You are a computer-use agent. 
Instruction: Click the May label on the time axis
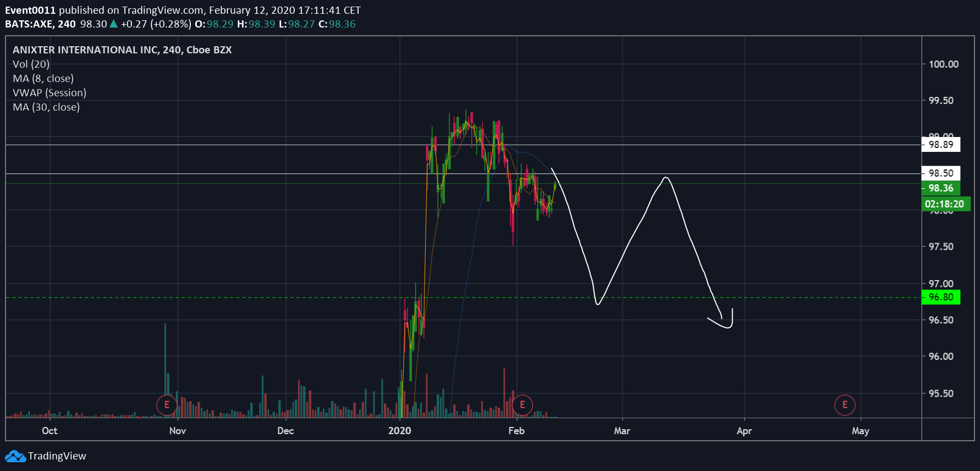click(x=861, y=431)
